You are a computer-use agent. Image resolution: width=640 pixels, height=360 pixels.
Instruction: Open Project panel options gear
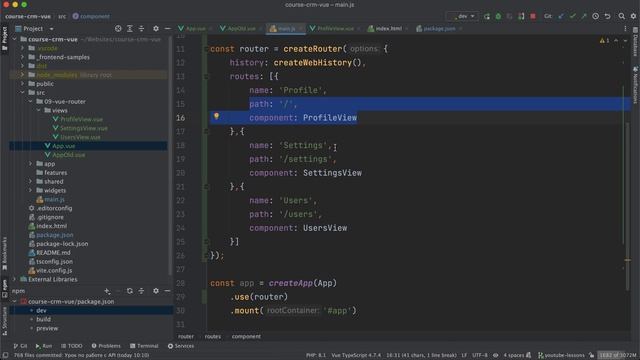(156, 29)
